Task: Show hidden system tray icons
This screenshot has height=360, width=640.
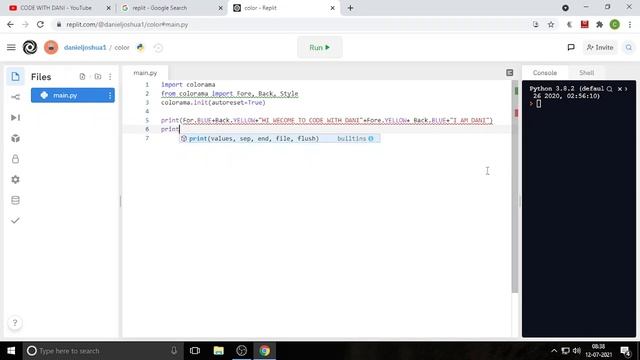Action: tap(554, 351)
